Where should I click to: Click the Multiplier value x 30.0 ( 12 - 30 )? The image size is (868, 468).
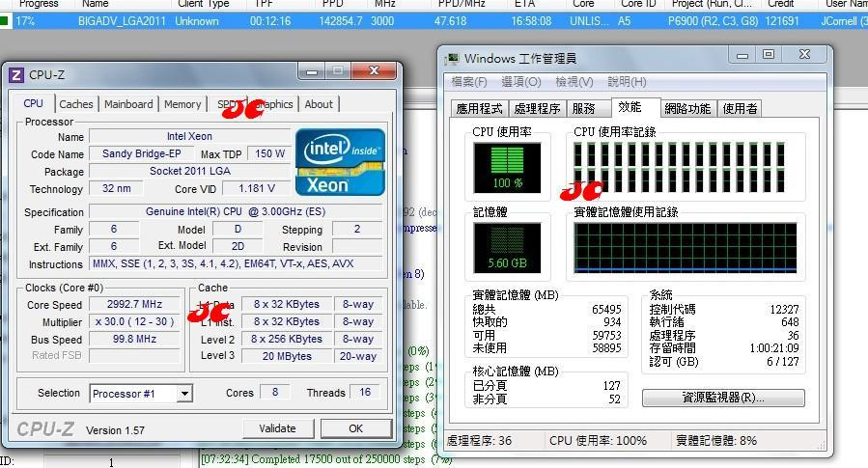tap(134, 321)
